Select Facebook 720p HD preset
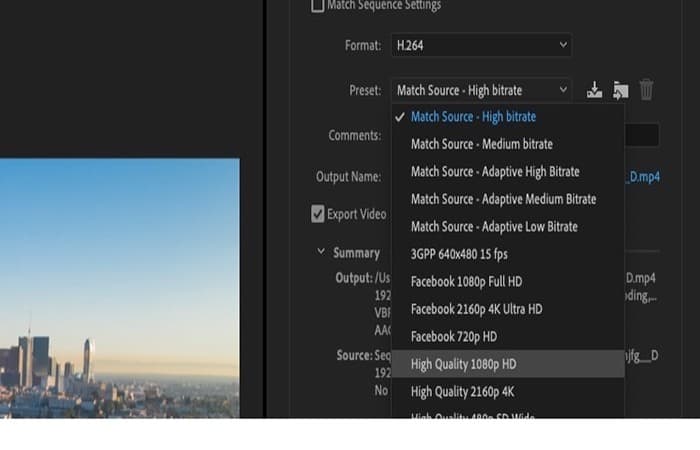This screenshot has width=700, height=450. pos(508,337)
